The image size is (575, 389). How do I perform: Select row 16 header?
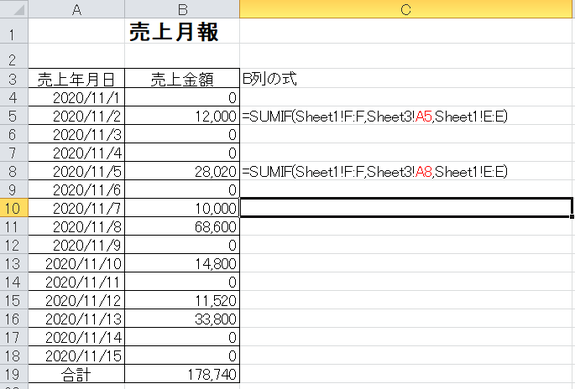click(x=14, y=319)
